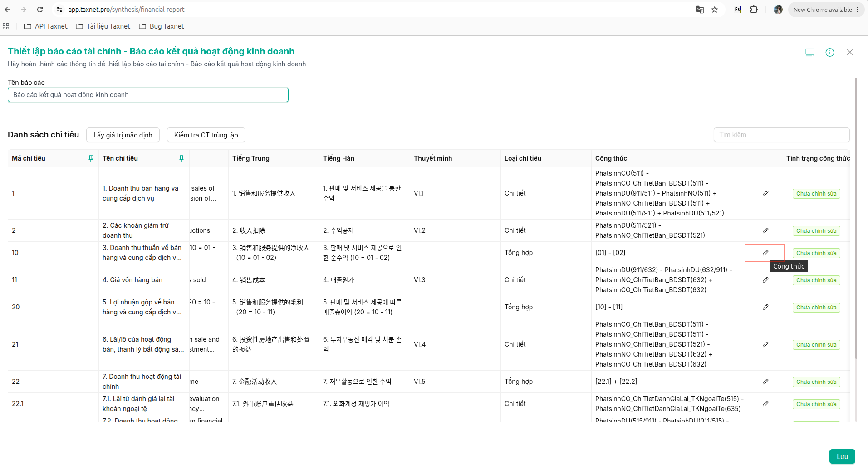868x470 pixels.
Task: Click the Tên báo cáo input field
Action: pyautogui.click(x=148, y=95)
